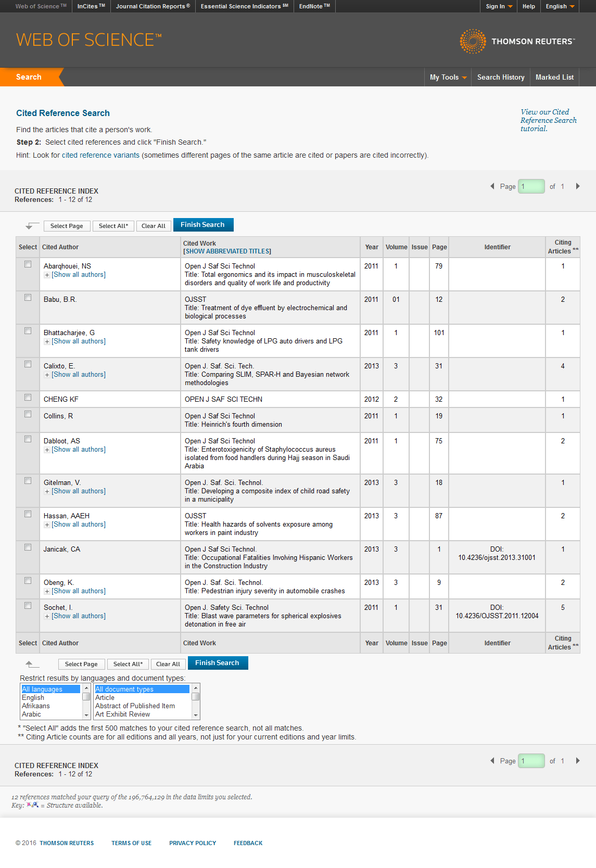
Task: Select Afrikaans in languages list
Action: 50,706
